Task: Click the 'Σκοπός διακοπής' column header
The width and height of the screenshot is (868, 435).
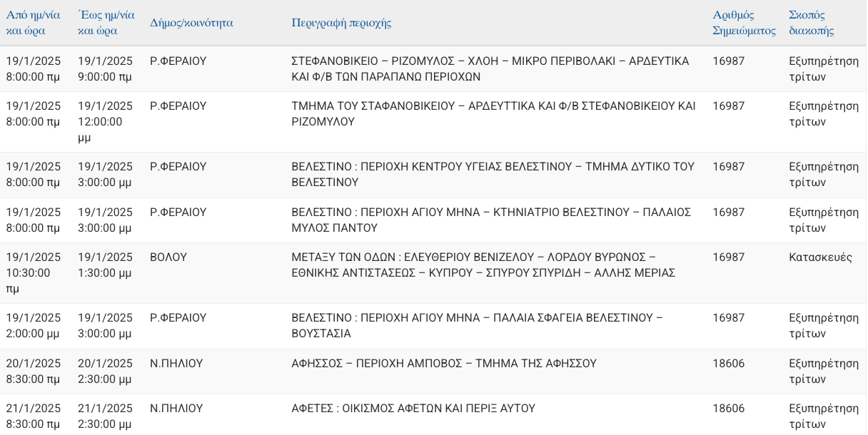Action: pos(812,23)
